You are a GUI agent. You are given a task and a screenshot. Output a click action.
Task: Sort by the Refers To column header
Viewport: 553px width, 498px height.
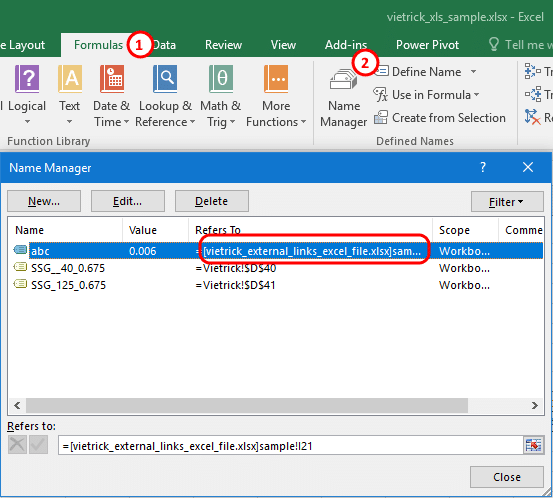(310, 230)
